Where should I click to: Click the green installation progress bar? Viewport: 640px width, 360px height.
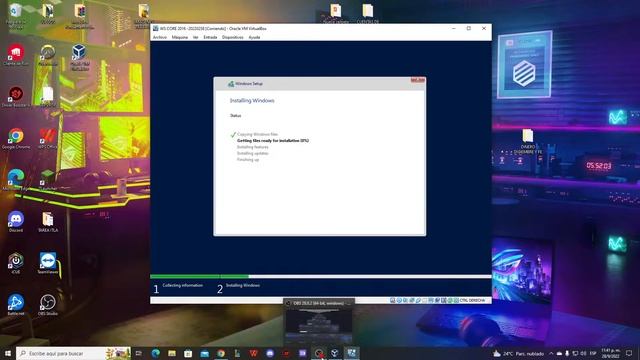click(200, 276)
